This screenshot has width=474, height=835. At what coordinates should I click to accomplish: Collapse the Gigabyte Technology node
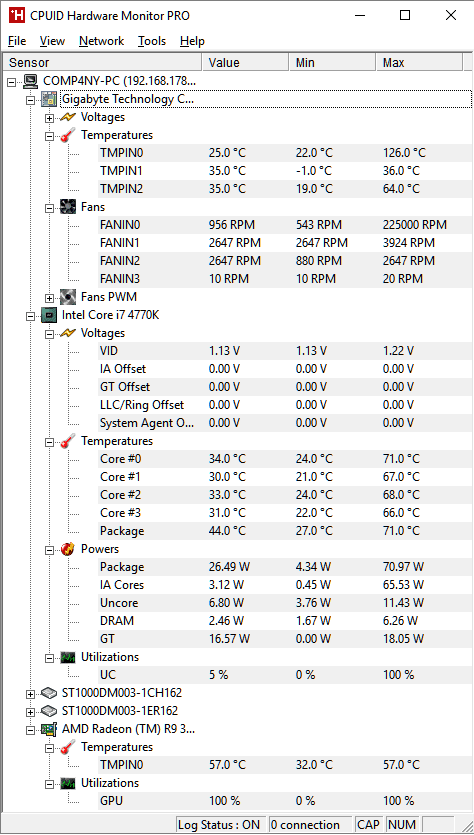pyautogui.click(x=31, y=100)
